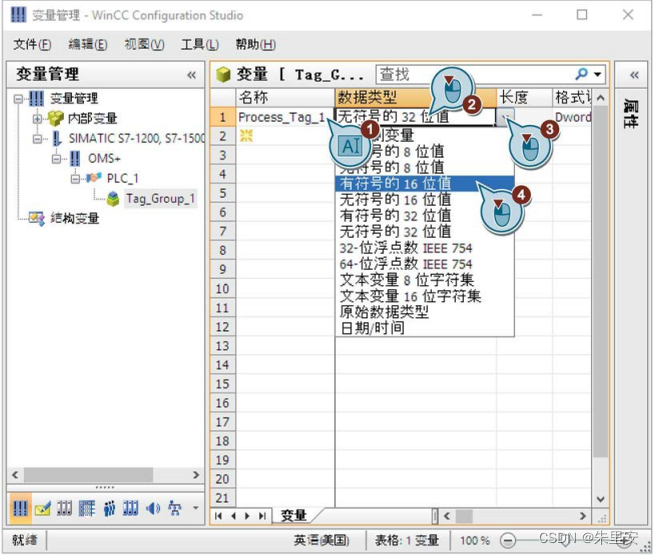Open the 编辑(E) menu
Viewport: 654px width, 555px height.
coord(88,44)
